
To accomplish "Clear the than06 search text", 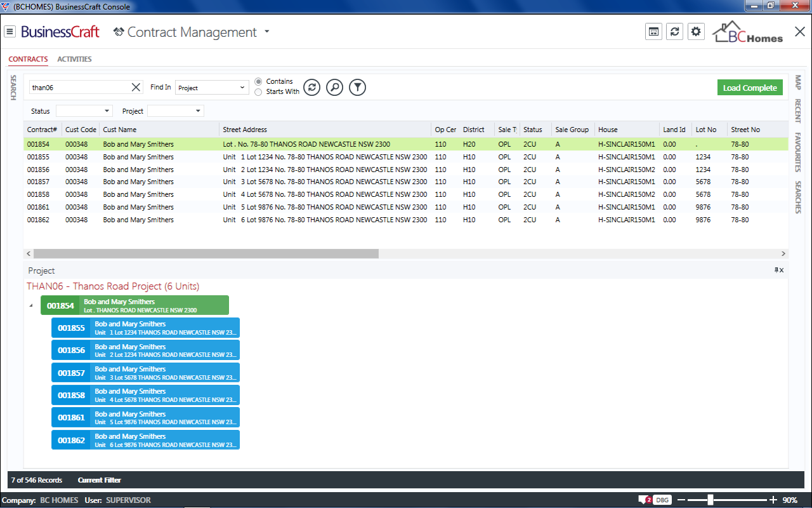I will click(x=136, y=88).
